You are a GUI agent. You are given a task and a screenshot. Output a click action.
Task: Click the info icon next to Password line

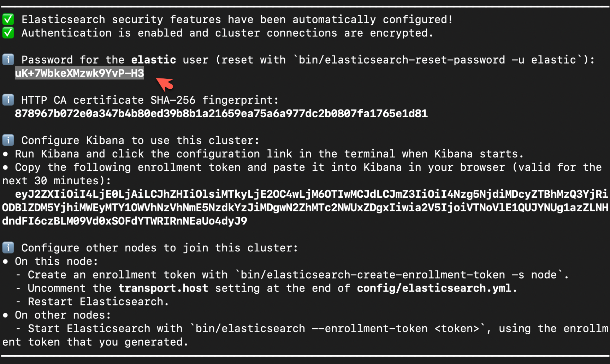click(x=8, y=59)
